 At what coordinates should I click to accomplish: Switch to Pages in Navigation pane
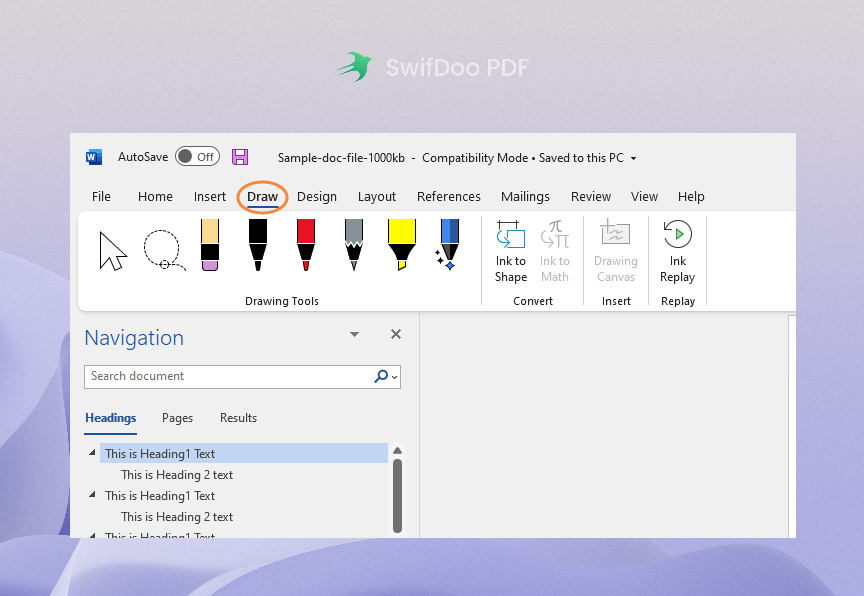177,418
